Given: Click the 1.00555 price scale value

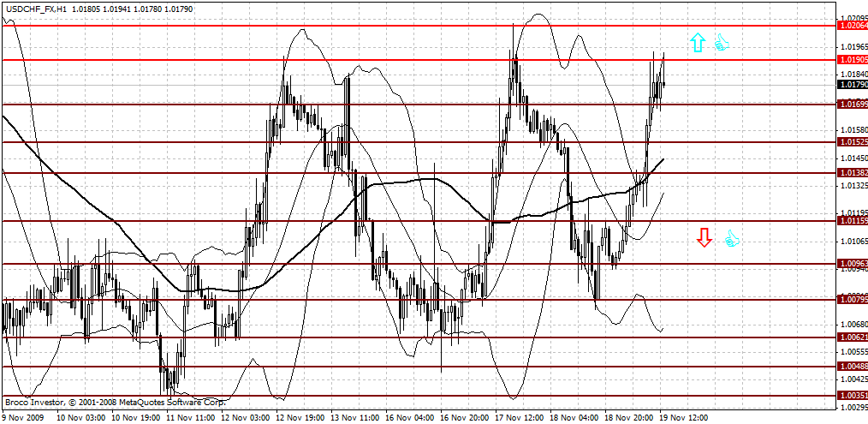Looking at the screenshot, I should tap(854, 352).
